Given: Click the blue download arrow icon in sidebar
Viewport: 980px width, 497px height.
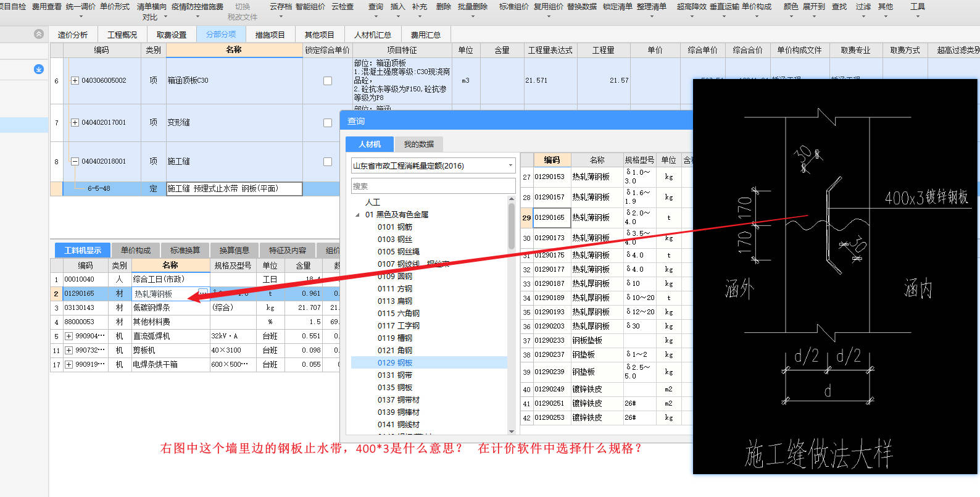Looking at the screenshot, I should coord(39,69).
